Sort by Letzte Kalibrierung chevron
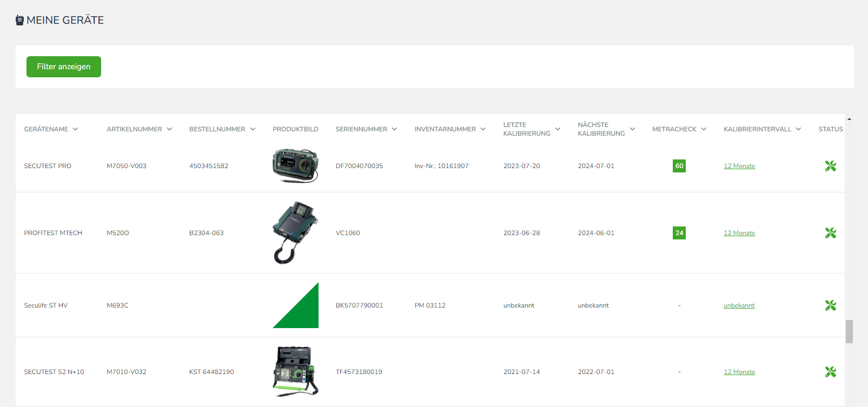The height and width of the screenshot is (407, 868). coord(558,129)
